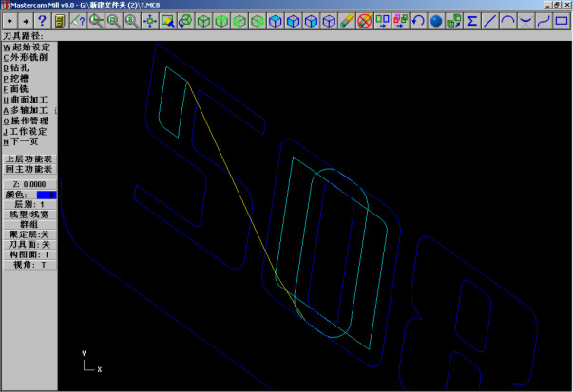Toggle shading with the blue sphere icon
The width and height of the screenshot is (573, 392).
(x=436, y=21)
